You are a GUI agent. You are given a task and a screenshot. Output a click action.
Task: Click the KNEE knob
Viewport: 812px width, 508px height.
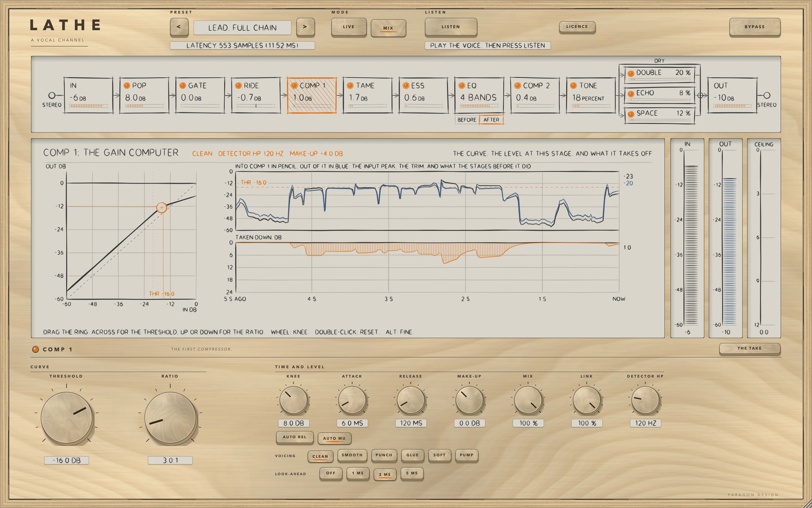(x=294, y=400)
